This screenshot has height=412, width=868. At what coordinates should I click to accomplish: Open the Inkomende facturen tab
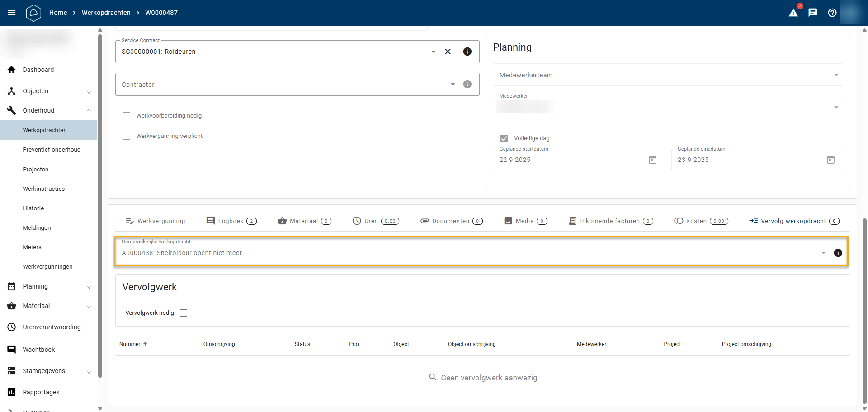tap(610, 221)
